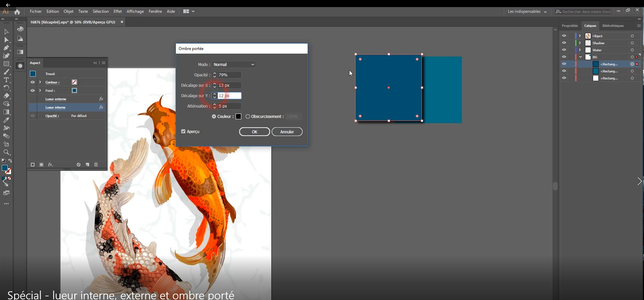The width and height of the screenshot is (644, 300).
Task: Open the Fichier menu
Action: tap(36, 11)
